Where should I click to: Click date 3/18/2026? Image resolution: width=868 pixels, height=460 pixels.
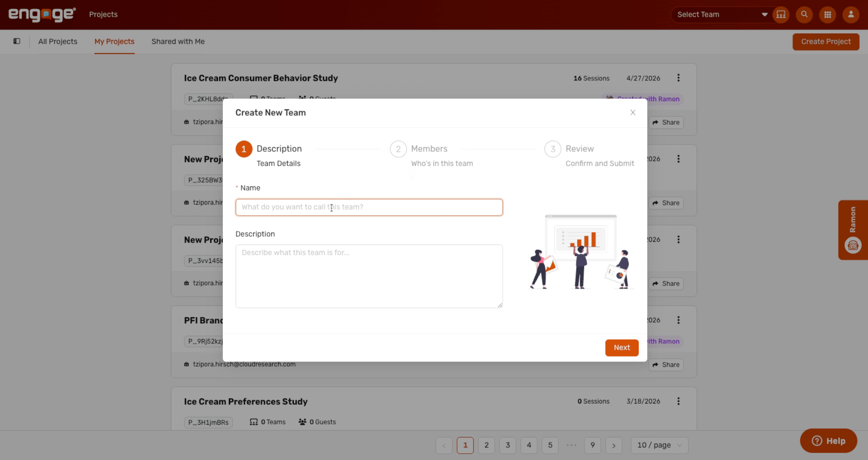coord(643,401)
